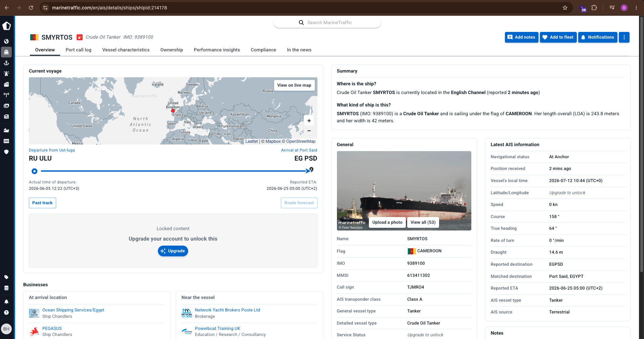Zoom out on the voyage map
Image resolution: width=644 pixels, height=339 pixels.
click(309, 130)
